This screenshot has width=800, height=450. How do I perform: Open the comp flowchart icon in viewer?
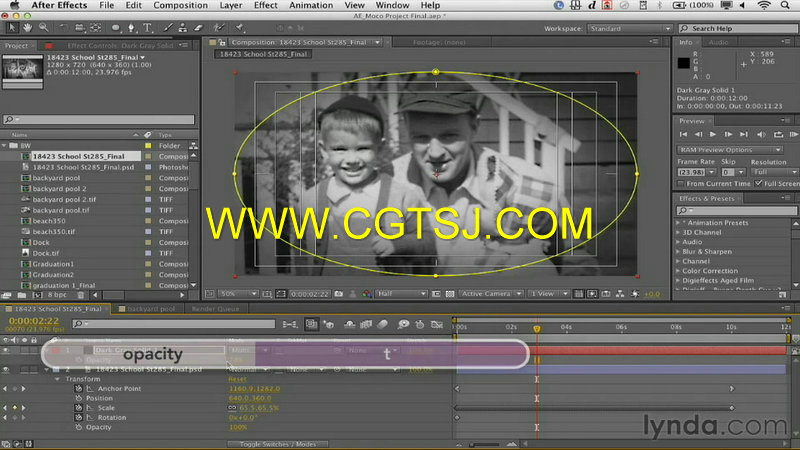point(619,294)
